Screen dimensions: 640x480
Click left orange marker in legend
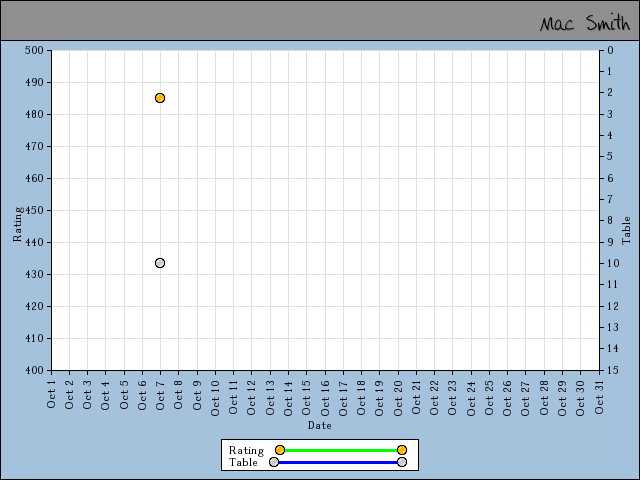[x=280, y=450]
